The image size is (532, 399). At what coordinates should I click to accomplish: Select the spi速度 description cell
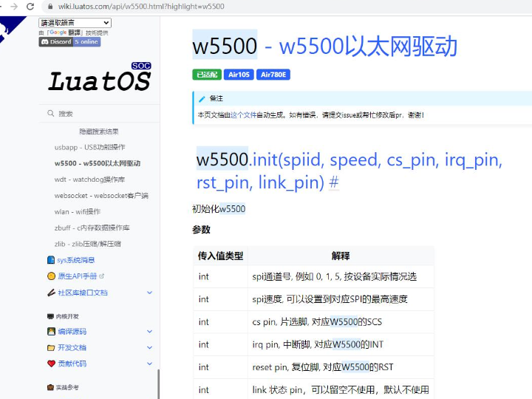[x=341, y=299]
